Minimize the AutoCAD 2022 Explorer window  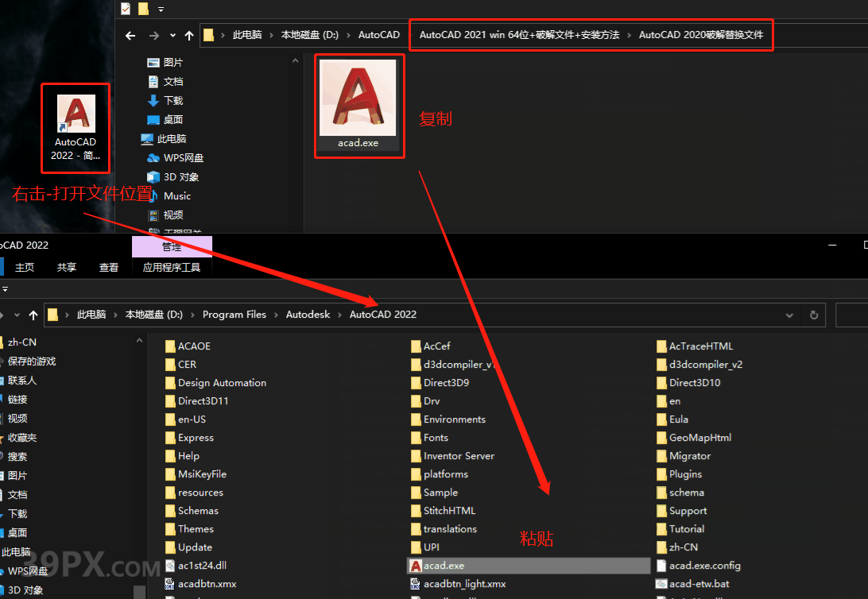click(x=832, y=245)
